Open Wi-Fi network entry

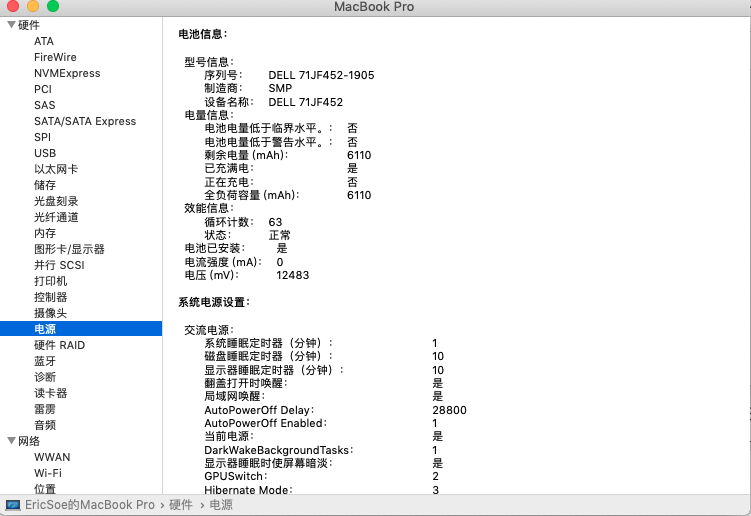point(48,473)
